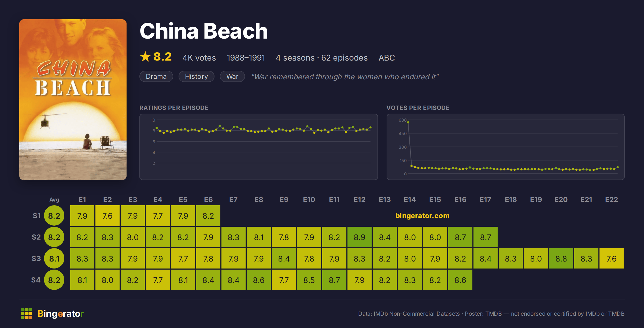
Task: Click the Bingerator brand name text
Action: [61, 314]
